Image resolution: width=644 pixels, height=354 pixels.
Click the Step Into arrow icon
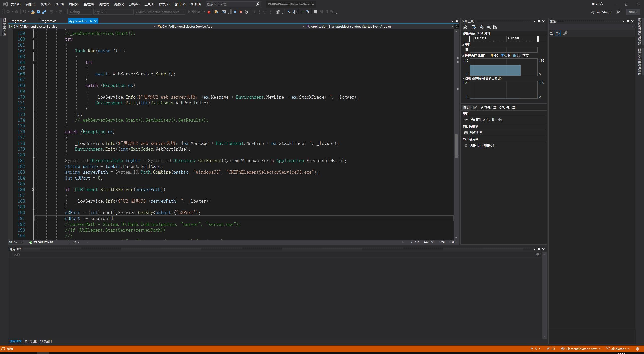pyautogui.click(x=259, y=12)
